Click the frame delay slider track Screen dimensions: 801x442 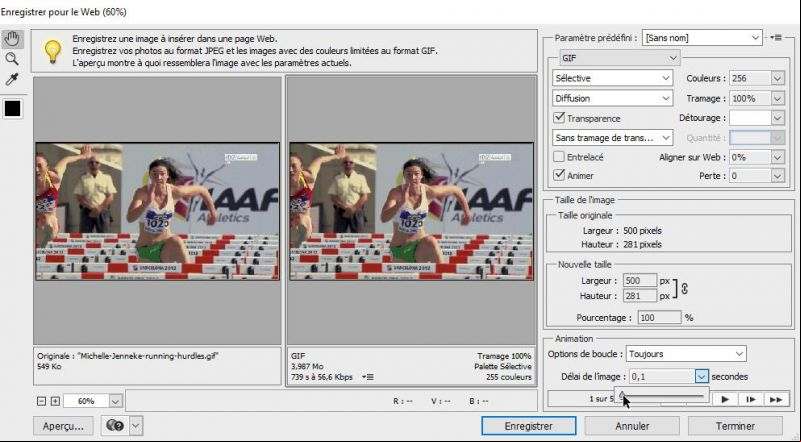coord(663,396)
